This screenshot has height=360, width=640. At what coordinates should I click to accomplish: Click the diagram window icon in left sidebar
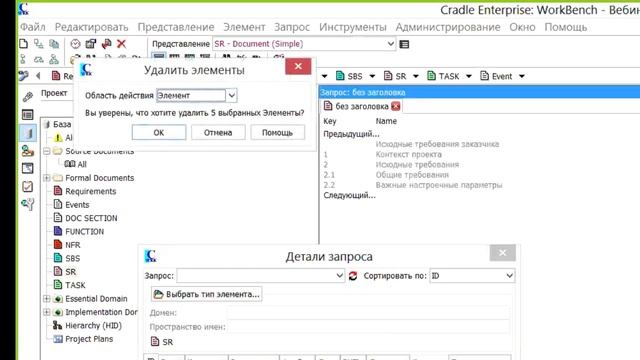click(28, 168)
